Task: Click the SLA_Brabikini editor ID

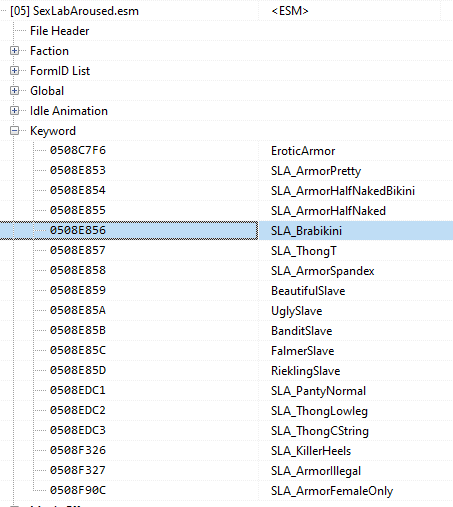Action: (306, 231)
